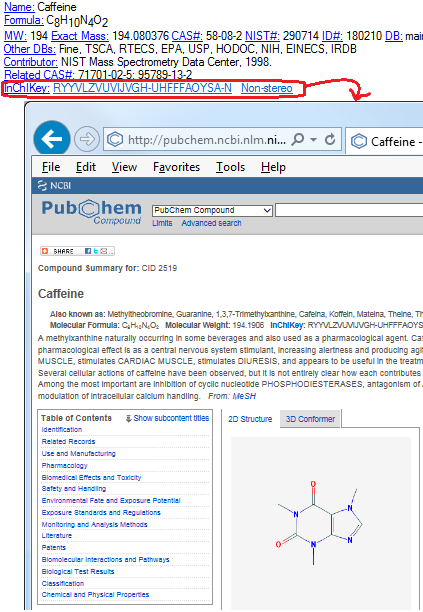423x612 pixels.
Task: Open the Advanced search link
Action: click(x=211, y=223)
